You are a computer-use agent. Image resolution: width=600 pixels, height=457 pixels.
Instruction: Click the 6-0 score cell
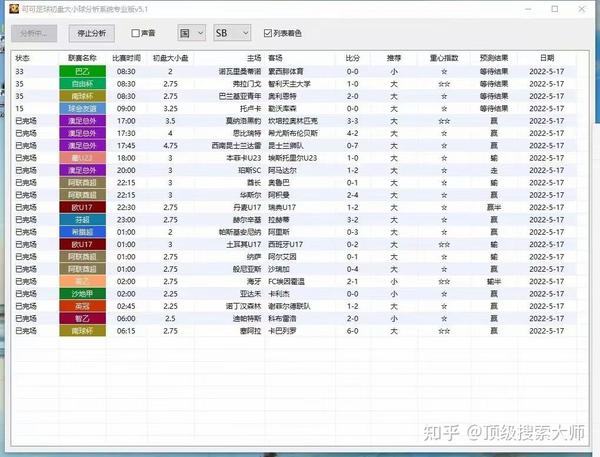[x=352, y=331]
